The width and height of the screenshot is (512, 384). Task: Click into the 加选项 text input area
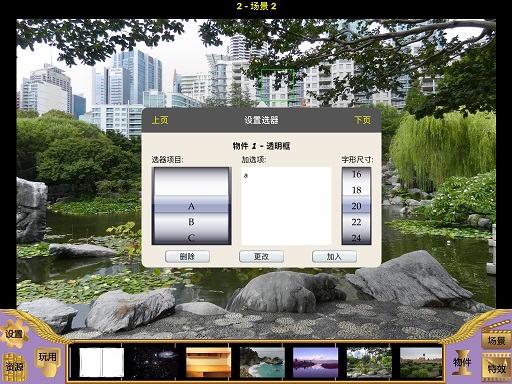[286, 206]
